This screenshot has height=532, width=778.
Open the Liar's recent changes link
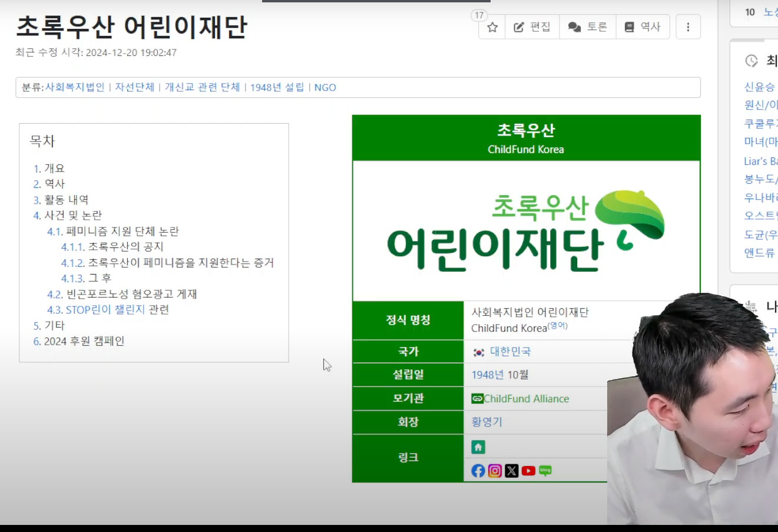point(761,161)
